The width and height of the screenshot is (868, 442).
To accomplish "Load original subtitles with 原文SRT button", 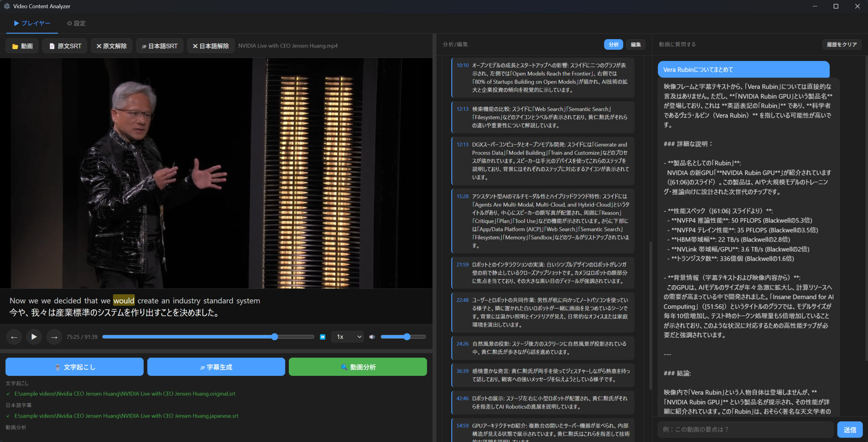I will click(65, 46).
